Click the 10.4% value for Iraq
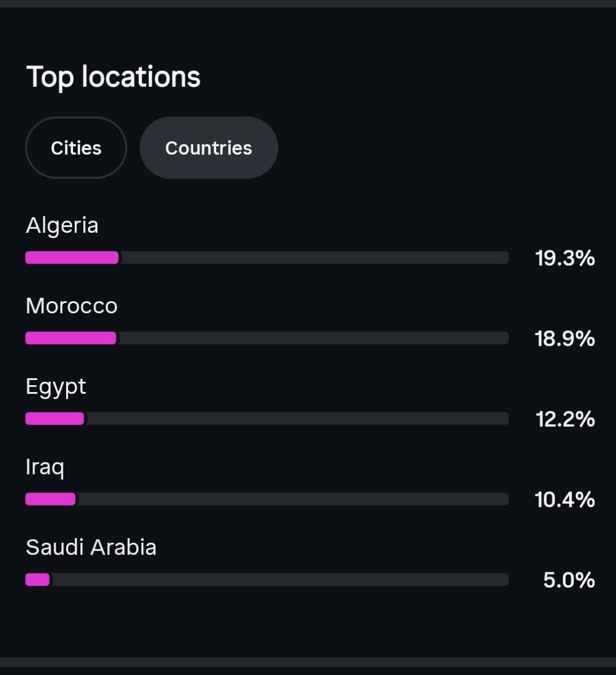 565,500
